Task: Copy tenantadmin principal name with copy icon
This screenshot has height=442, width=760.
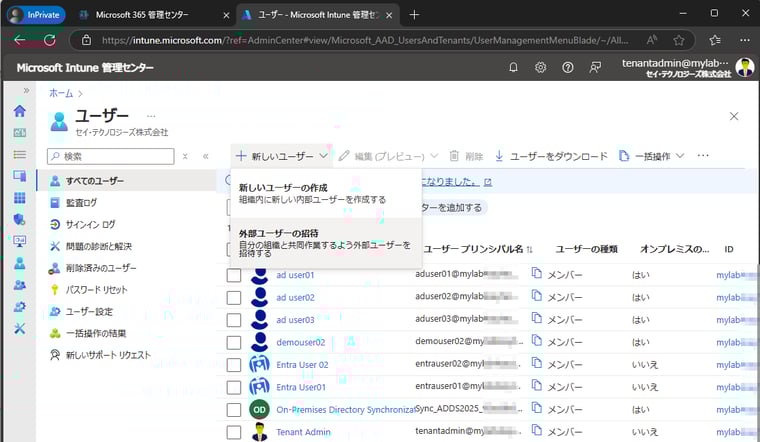Action: click(x=536, y=430)
